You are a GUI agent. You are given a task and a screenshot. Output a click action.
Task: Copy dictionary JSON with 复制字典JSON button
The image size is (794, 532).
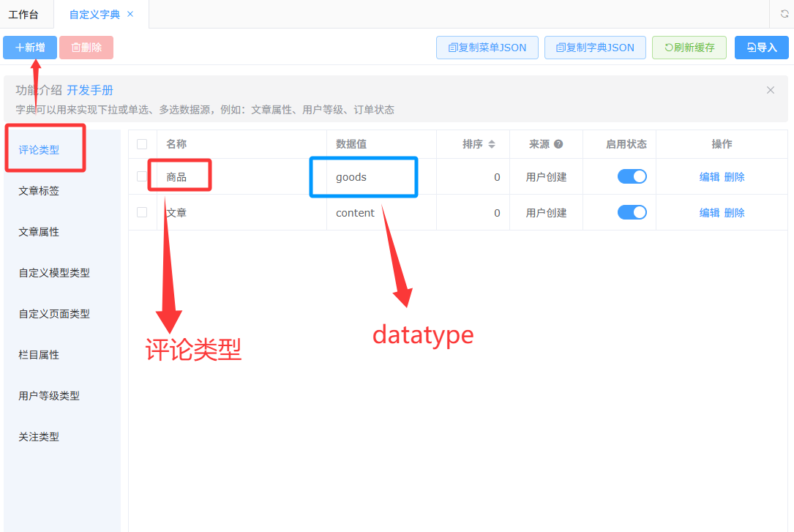click(595, 48)
